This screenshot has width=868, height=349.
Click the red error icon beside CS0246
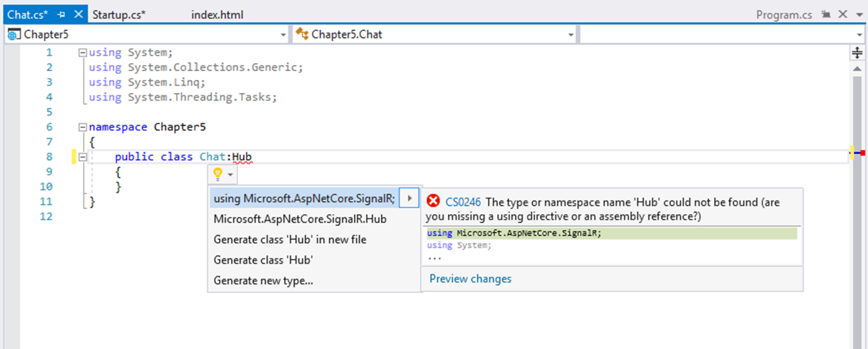point(434,201)
